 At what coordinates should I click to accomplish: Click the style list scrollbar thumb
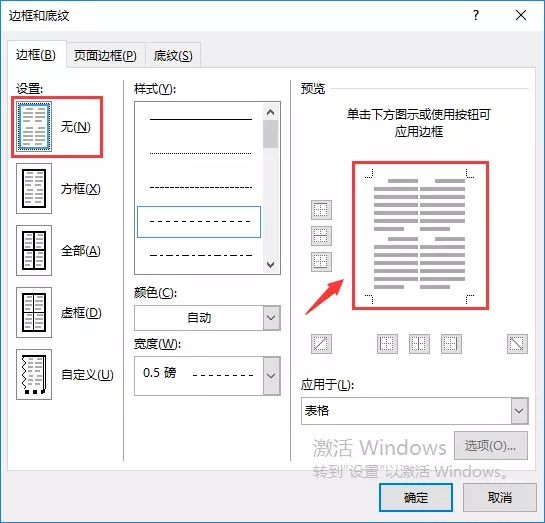(270, 134)
